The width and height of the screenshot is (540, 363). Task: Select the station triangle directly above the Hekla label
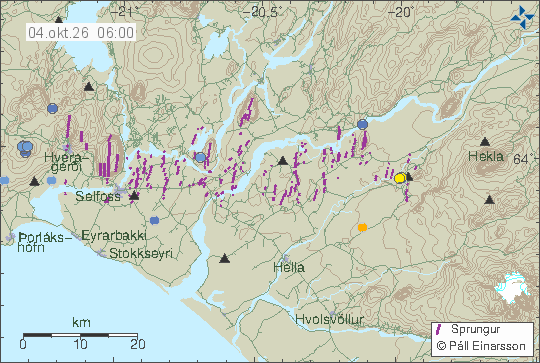click(x=485, y=141)
